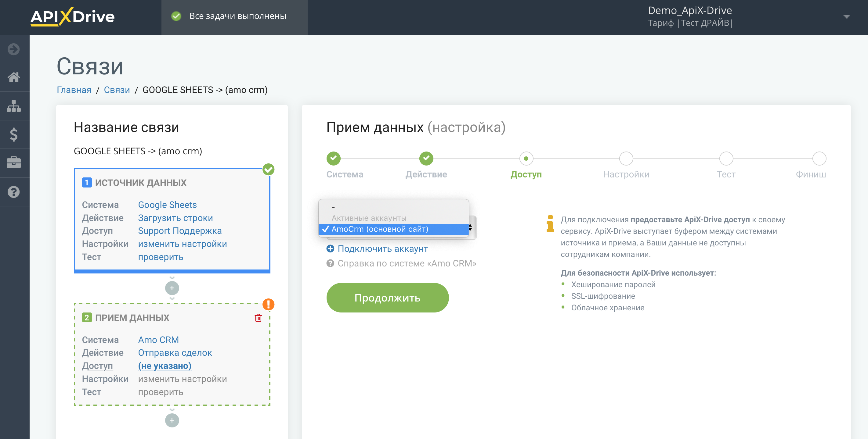
Task: Go to Финиш step
Action: 811,174
